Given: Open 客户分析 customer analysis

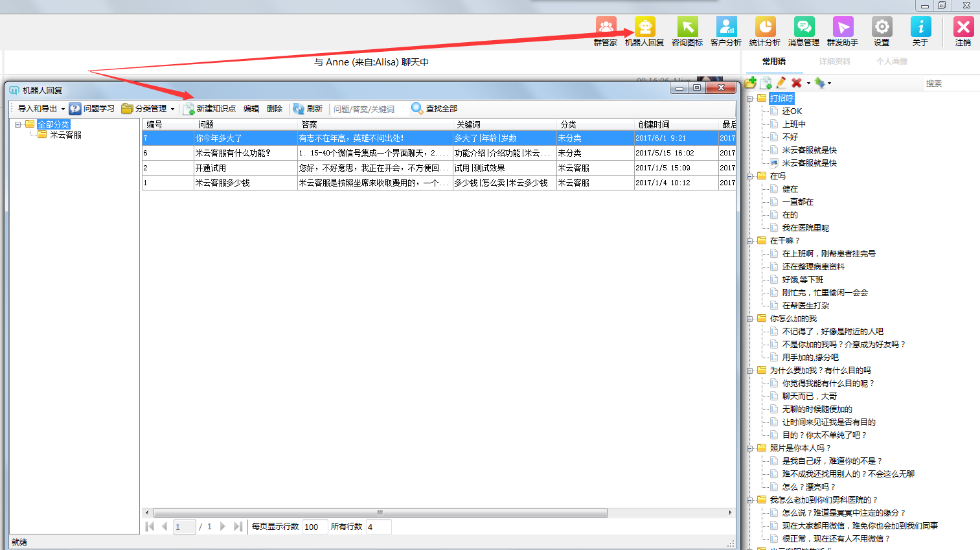Looking at the screenshot, I should click(726, 31).
